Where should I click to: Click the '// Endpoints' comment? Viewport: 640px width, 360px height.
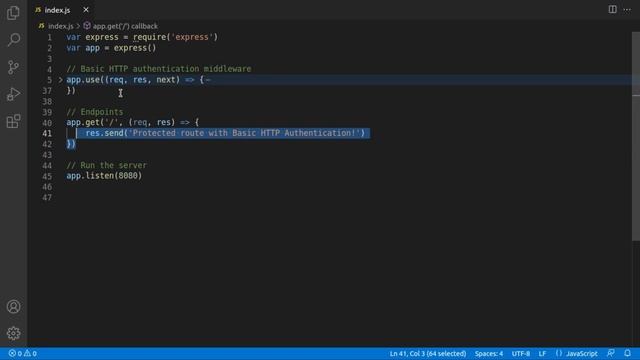(95, 112)
